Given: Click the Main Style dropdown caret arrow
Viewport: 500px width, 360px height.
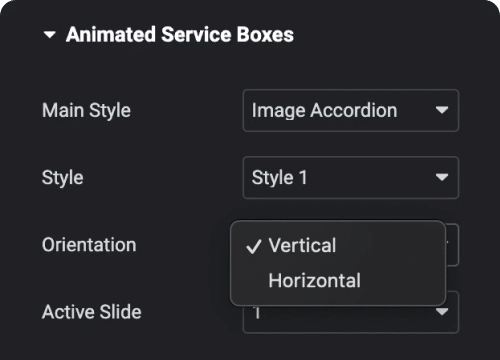Looking at the screenshot, I should (x=442, y=110).
